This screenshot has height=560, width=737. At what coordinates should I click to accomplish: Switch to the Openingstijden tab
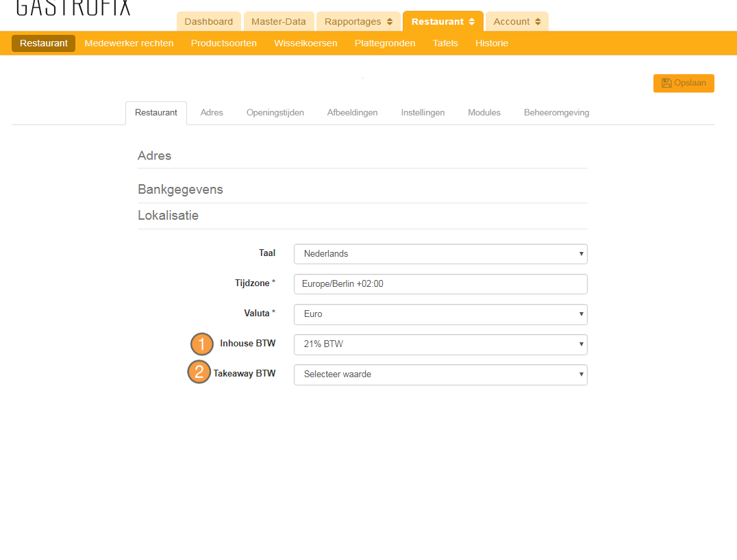click(x=275, y=112)
